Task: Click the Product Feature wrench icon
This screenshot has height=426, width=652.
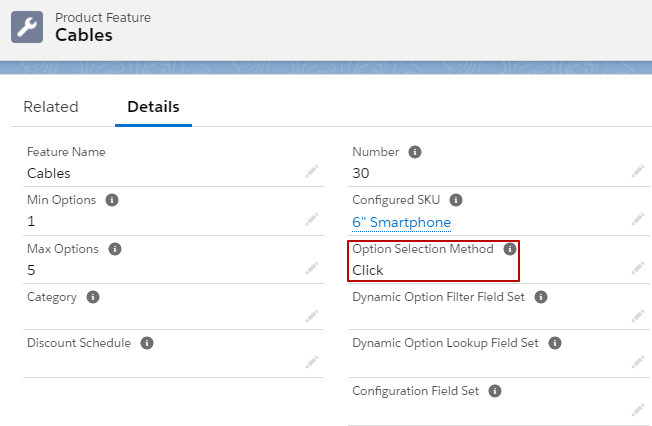Action: point(27,27)
